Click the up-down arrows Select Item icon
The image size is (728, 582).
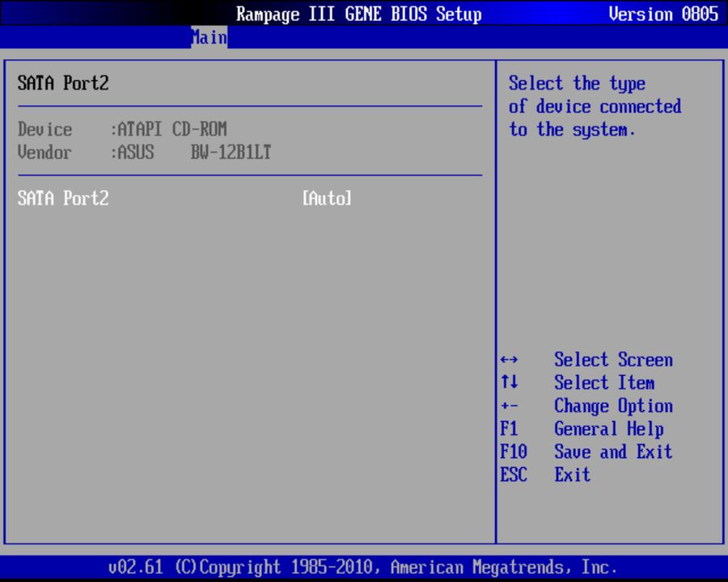coord(510,382)
